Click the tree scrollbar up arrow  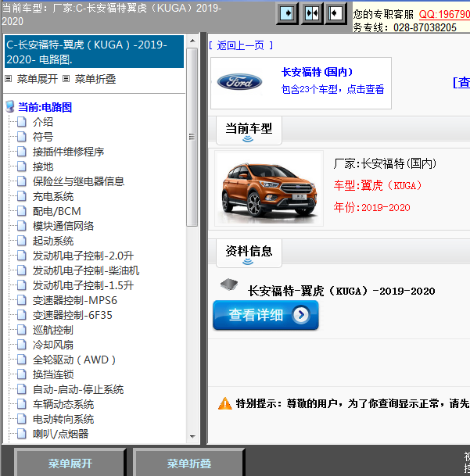(x=192, y=41)
